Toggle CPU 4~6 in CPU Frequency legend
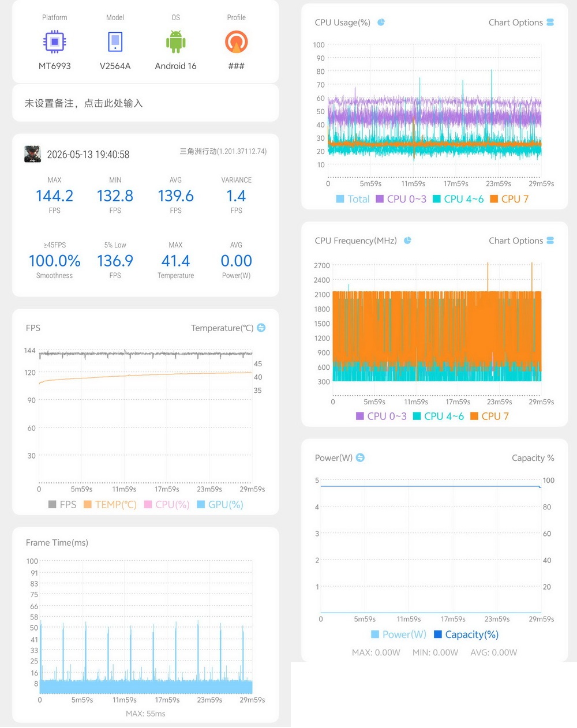This screenshot has height=728, width=577. [x=439, y=416]
